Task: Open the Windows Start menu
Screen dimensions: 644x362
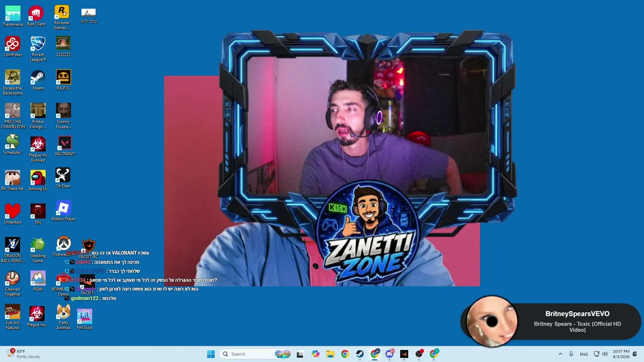Action: point(211,354)
